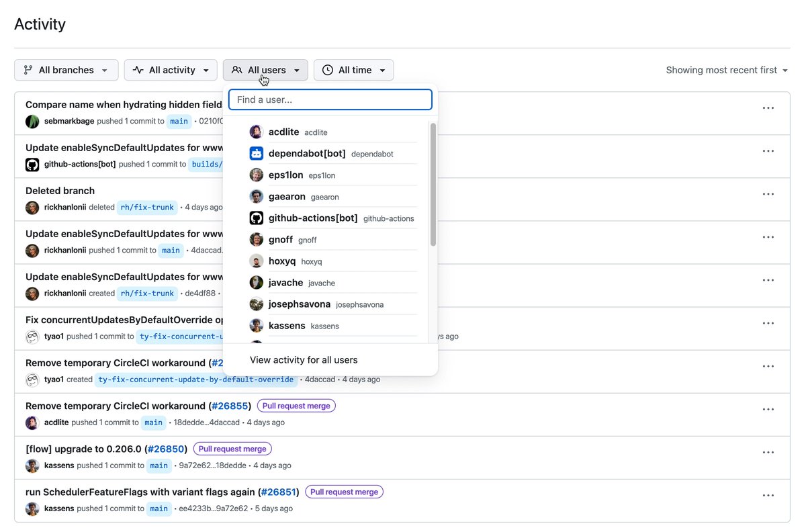
Task: Click GitHub octocat avatar in user dropdown
Action: click(x=256, y=218)
